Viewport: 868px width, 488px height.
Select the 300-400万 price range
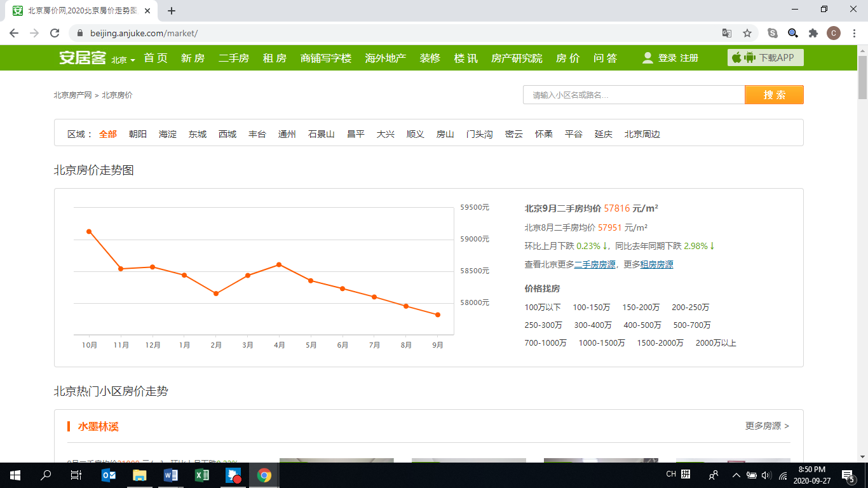pyautogui.click(x=592, y=325)
